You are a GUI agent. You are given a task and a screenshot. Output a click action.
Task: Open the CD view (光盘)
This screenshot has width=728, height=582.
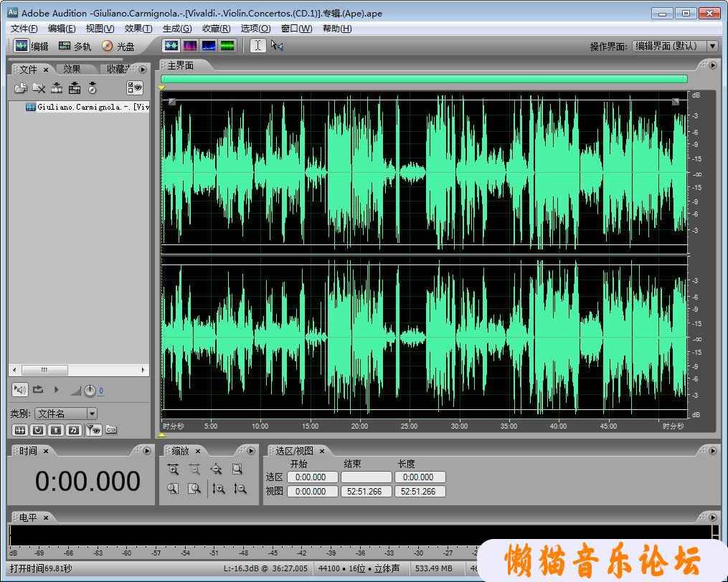tap(118, 46)
